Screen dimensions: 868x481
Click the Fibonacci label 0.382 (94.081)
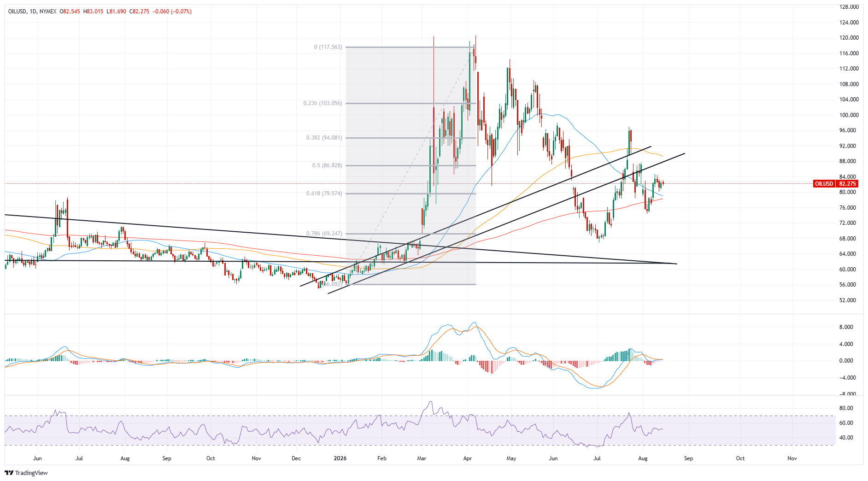point(324,138)
